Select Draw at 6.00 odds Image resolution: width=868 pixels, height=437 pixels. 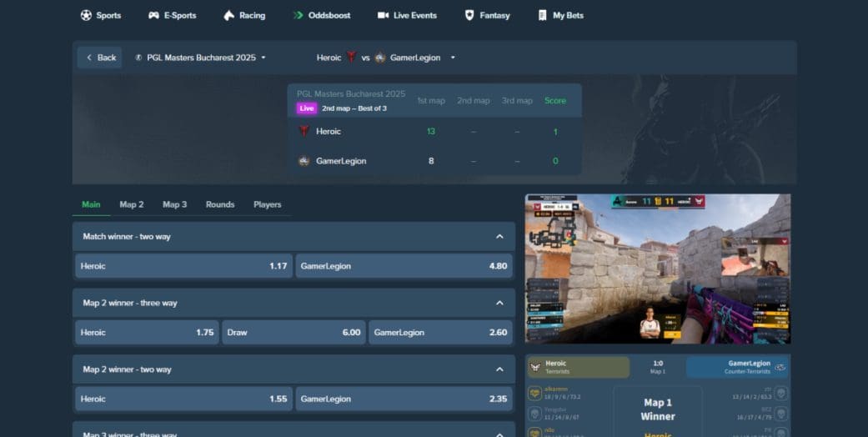click(294, 332)
